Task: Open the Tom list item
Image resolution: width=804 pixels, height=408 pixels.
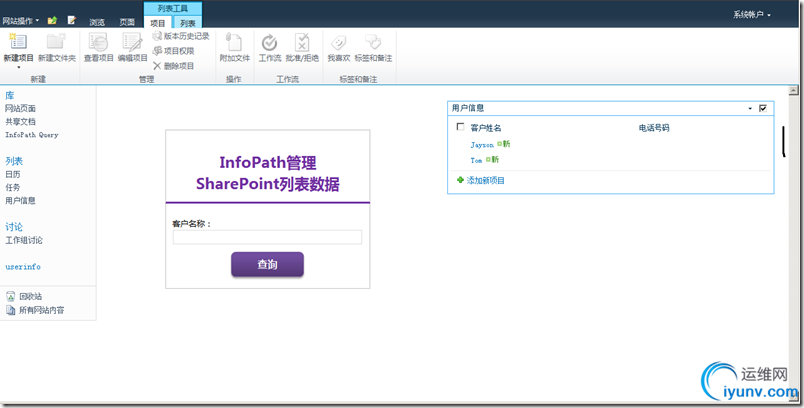Action: click(476, 160)
